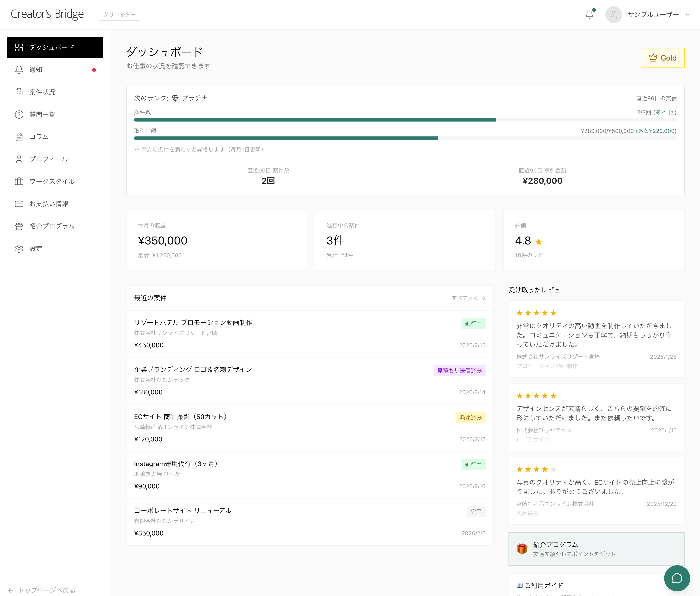Screen dimensions: 700x596
Task: Click the お支払い情報 card icon
Action: [x=19, y=204]
